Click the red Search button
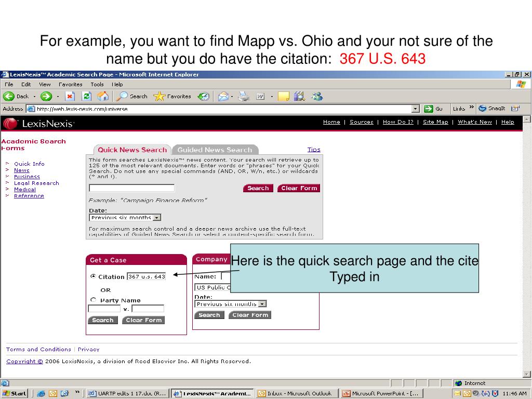 (258, 188)
